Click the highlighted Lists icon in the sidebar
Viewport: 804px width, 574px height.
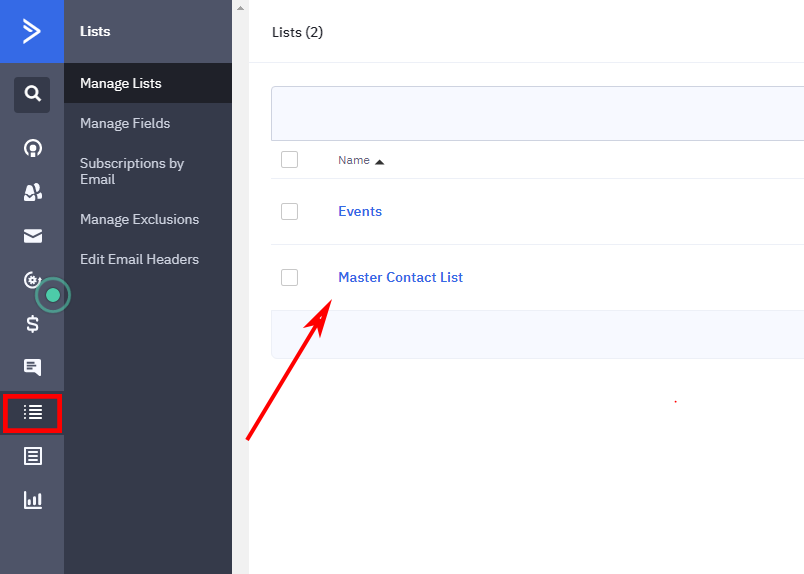point(32,412)
